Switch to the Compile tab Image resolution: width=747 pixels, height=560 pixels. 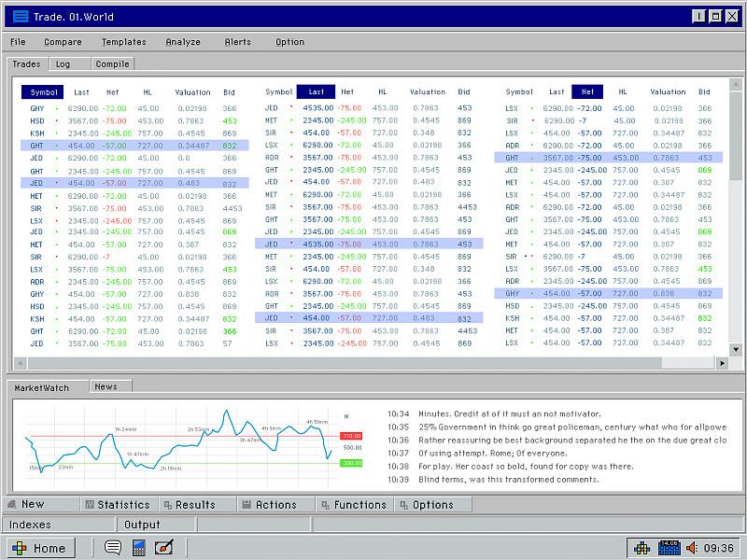[x=112, y=63]
